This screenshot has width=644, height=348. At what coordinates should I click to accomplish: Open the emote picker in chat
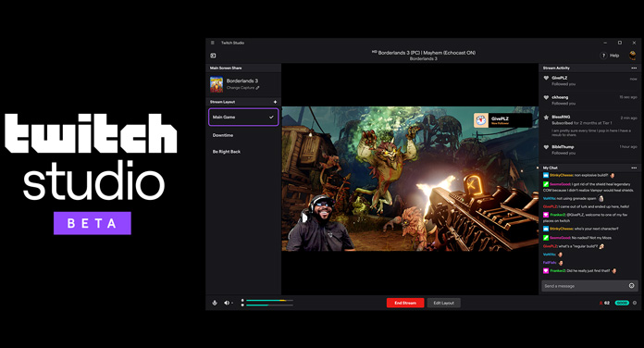coord(632,286)
